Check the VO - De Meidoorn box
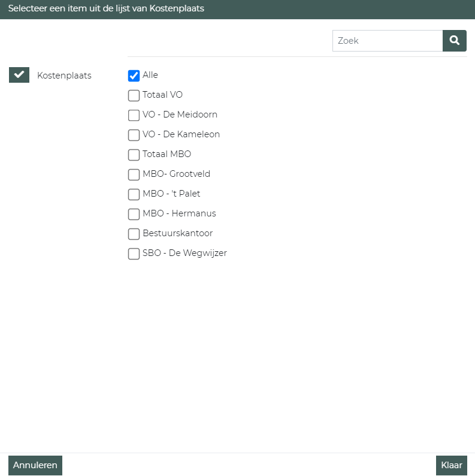This screenshot has width=475, height=476. 134,115
